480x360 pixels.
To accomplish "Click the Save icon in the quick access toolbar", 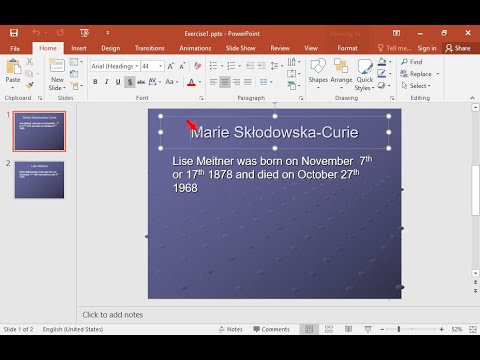I will pos(14,33).
